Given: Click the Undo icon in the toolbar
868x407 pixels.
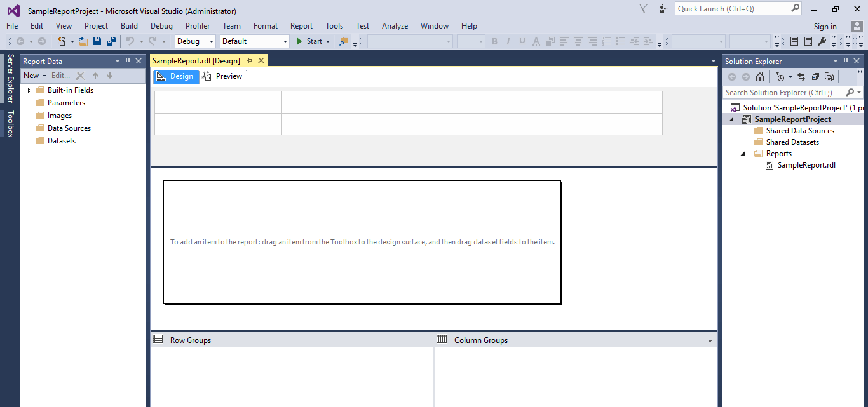Looking at the screenshot, I should pyautogui.click(x=130, y=41).
